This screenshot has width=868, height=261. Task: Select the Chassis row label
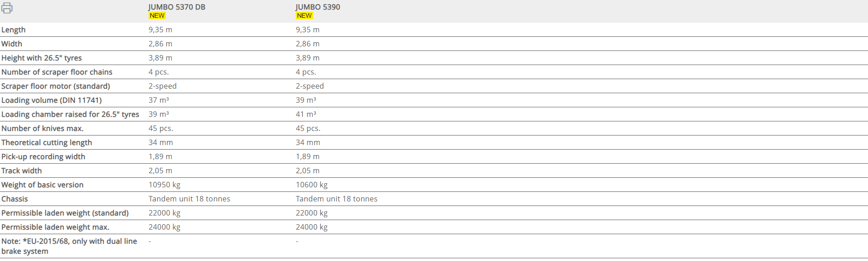(15, 199)
